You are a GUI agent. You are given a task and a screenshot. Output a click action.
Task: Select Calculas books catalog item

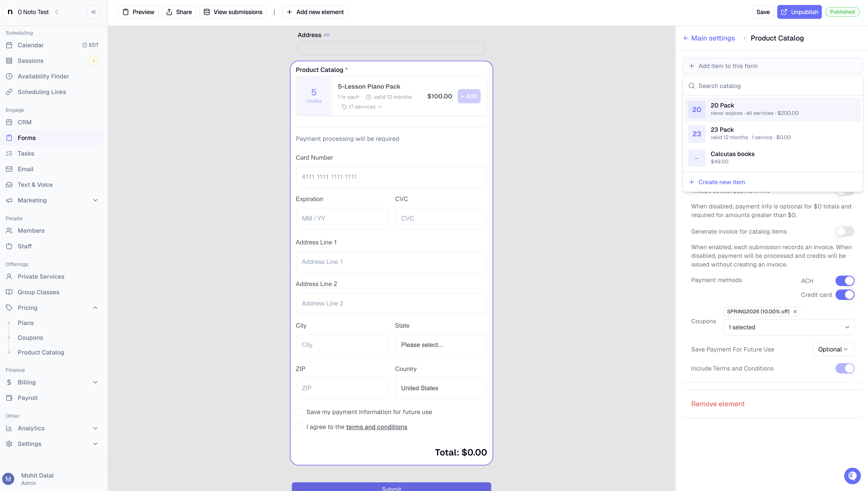tap(773, 158)
